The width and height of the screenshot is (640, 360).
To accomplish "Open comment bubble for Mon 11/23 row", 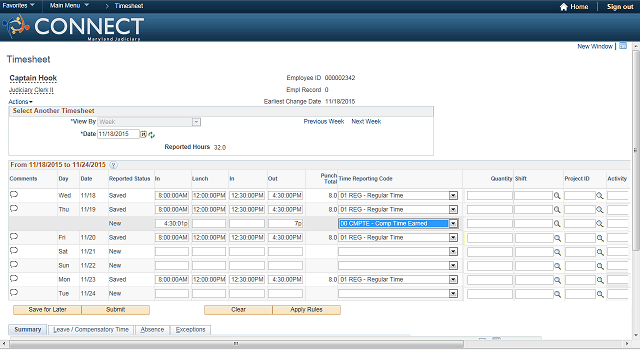I will coord(14,278).
